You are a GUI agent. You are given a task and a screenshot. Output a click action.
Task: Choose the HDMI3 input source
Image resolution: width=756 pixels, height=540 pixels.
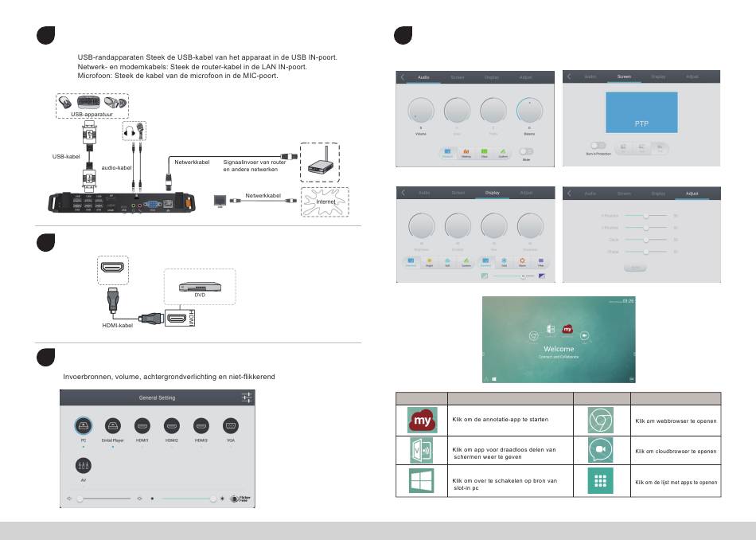(x=201, y=425)
